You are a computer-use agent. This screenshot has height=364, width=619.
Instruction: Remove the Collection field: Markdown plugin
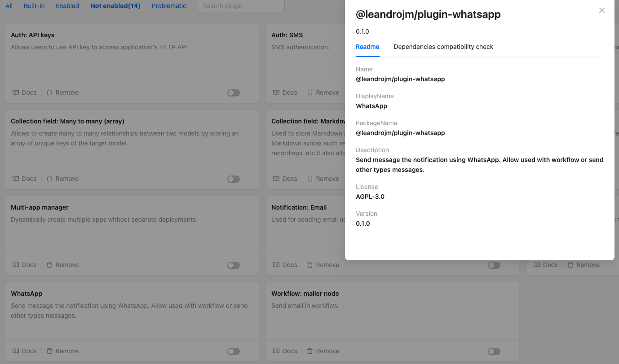[323, 179]
